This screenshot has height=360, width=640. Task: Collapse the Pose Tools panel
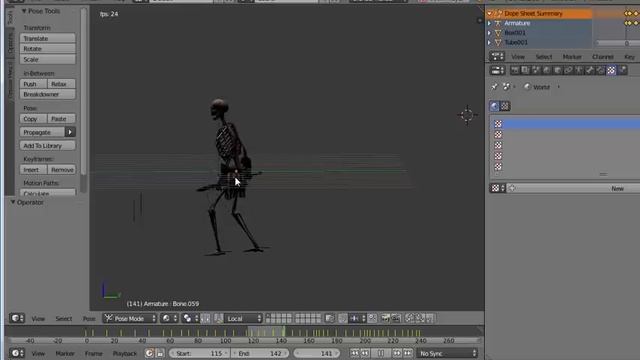pyautogui.click(x=24, y=11)
